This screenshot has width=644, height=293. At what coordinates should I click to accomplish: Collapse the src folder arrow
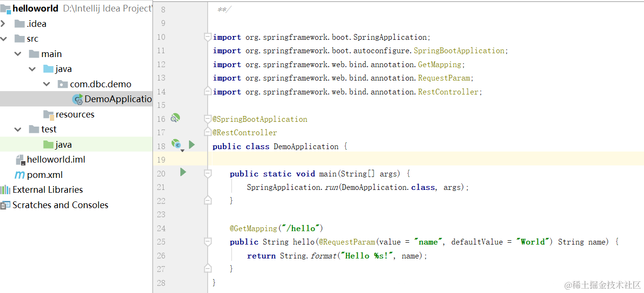point(4,38)
